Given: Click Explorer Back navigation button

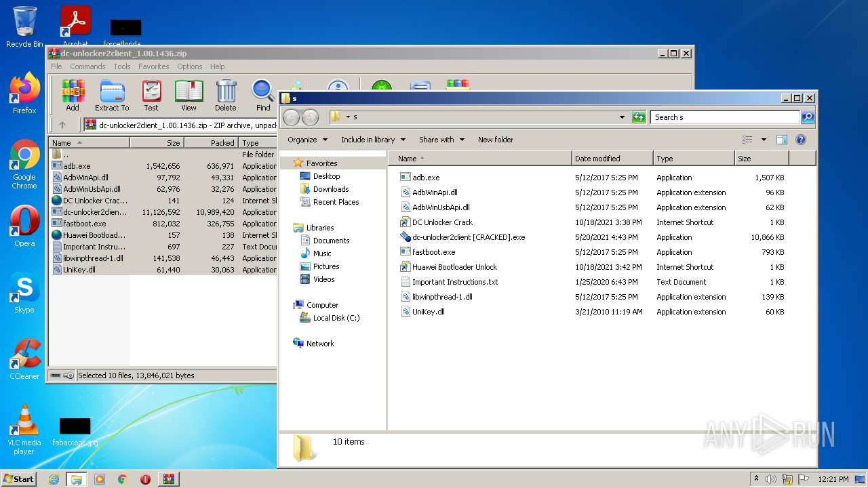Looking at the screenshot, I should [292, 117].
